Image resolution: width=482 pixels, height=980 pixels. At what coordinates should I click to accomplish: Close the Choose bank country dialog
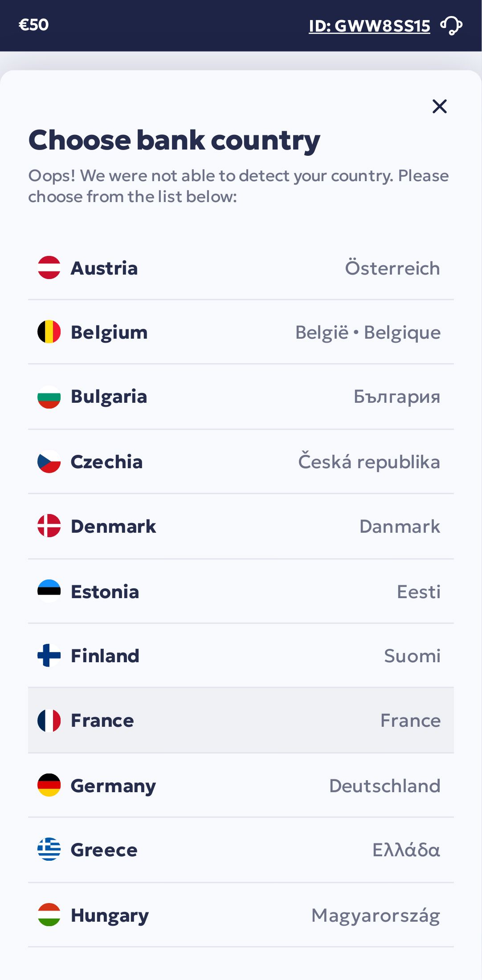439,106
